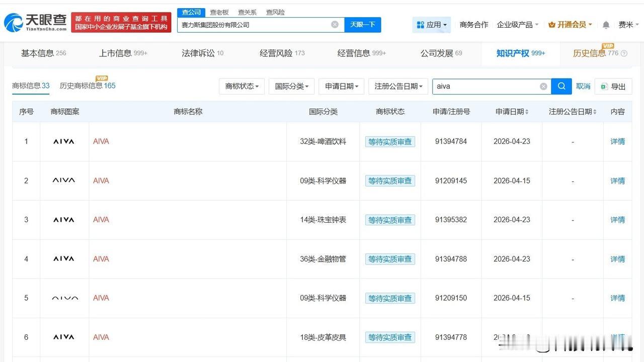Open the AIVA name link for 32类-啤酒饮料
The image size is (644, 362).
click(101, 141)
